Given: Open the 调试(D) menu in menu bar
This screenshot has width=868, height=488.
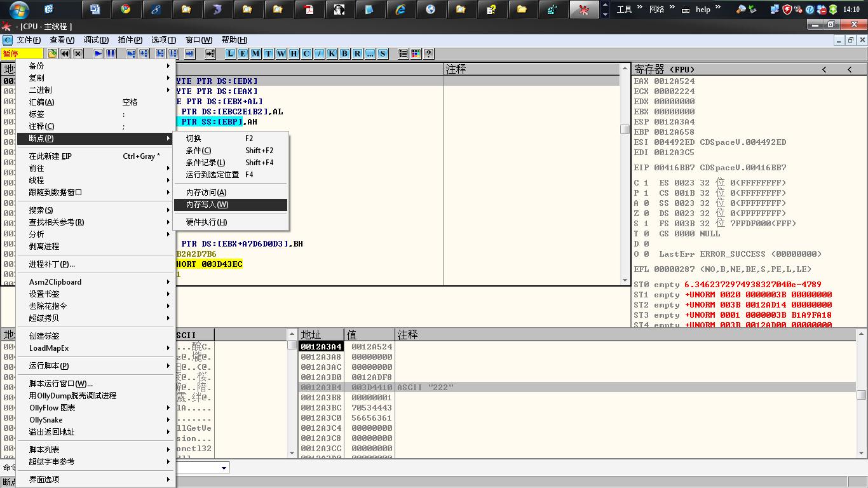Looking at the screenshot, I should tap(96, 40).
